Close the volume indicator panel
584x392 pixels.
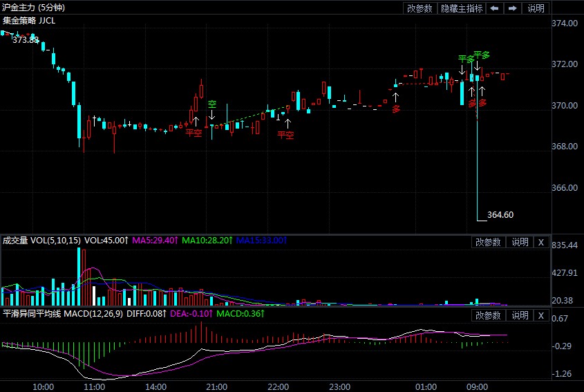click(540, 242)
